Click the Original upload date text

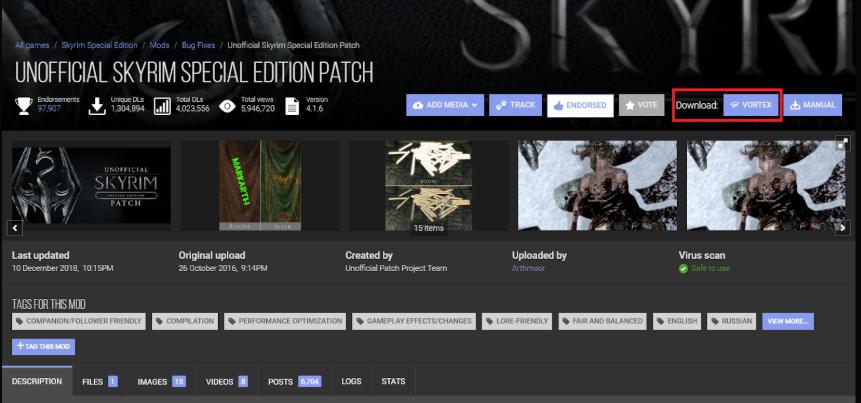coord(223,268)
